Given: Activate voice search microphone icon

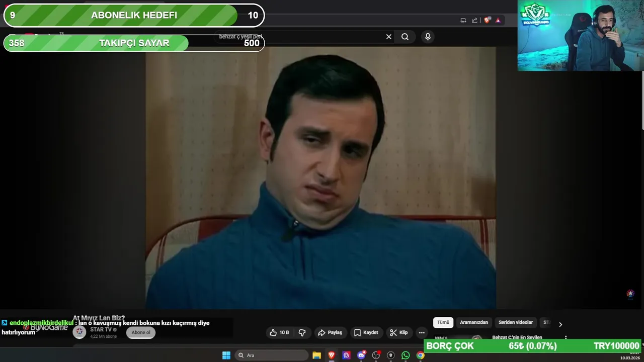Looking at the screenshot, I should pyautogui.click(x=428, y=37).
